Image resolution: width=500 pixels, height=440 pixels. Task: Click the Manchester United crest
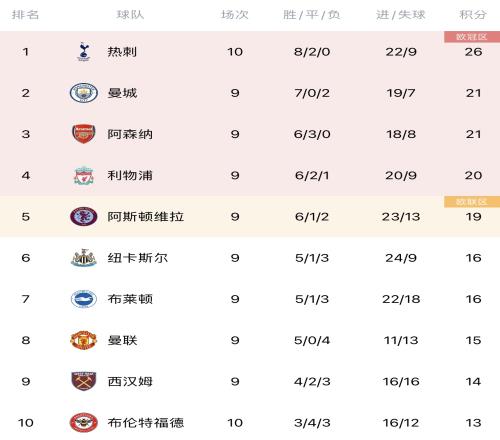[84, 340]
